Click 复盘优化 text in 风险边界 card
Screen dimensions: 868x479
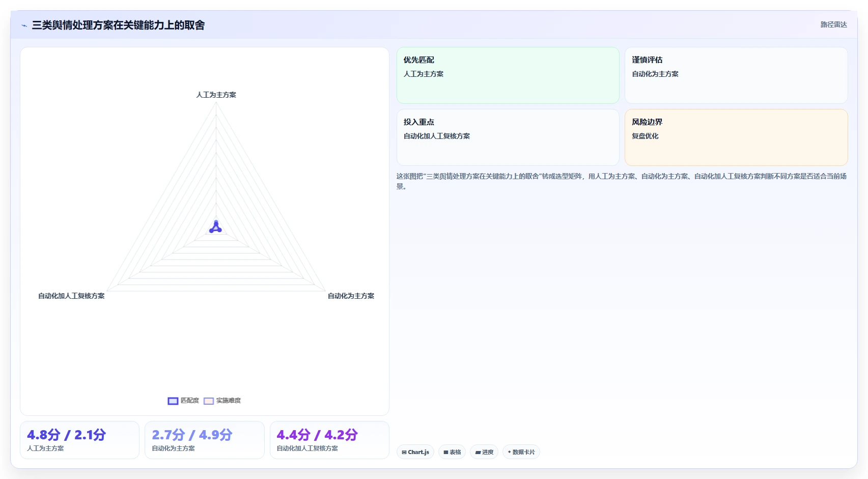pos(645,136)
